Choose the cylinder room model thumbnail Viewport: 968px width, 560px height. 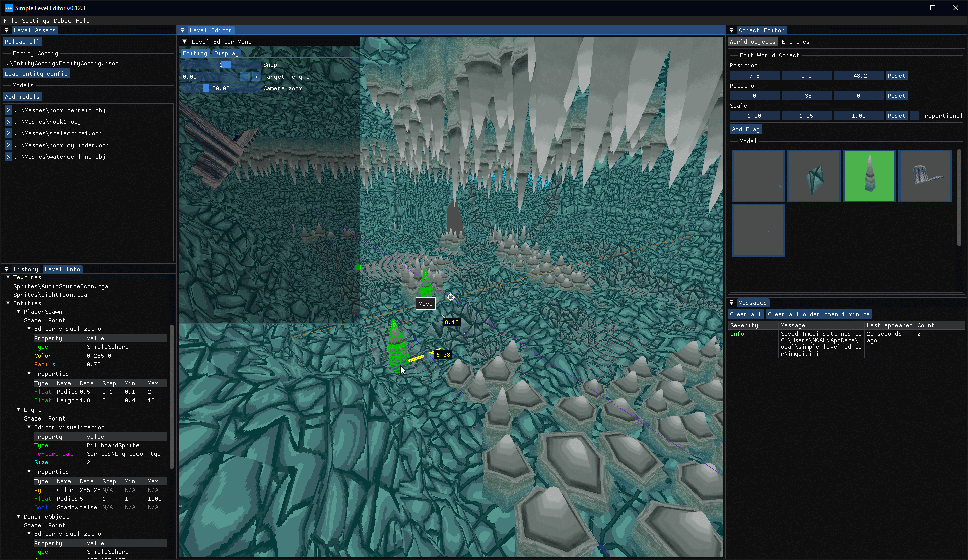point(925,176)
